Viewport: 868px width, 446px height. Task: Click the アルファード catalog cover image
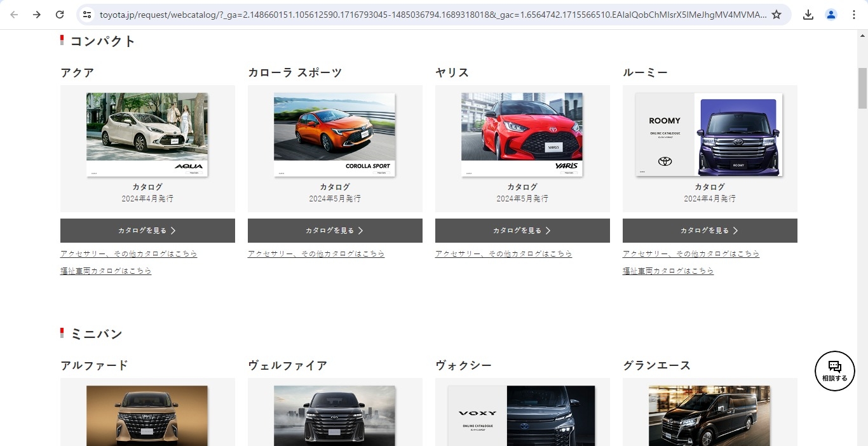click(x=147, y=416)
